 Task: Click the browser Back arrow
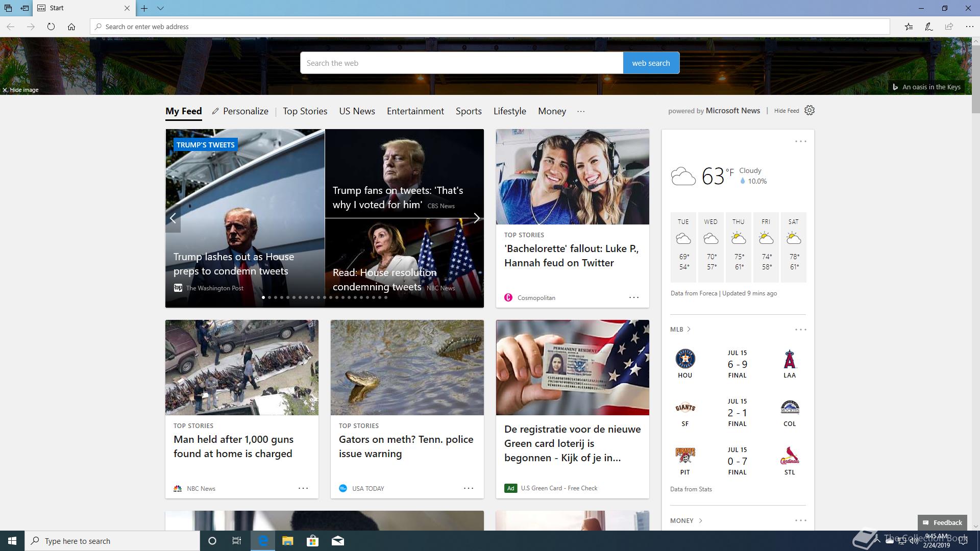[x=10, y=27]
